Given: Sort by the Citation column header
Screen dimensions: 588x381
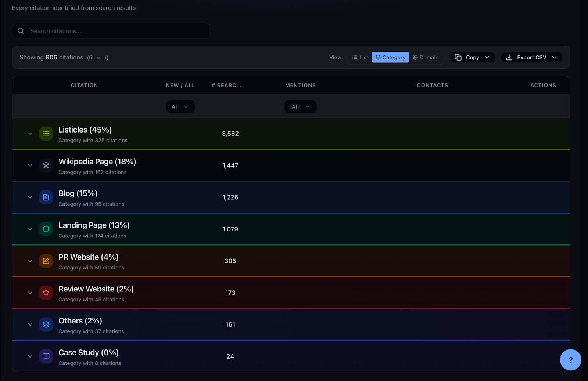Looking at the screenshot, I should click(x=84, y=85).
